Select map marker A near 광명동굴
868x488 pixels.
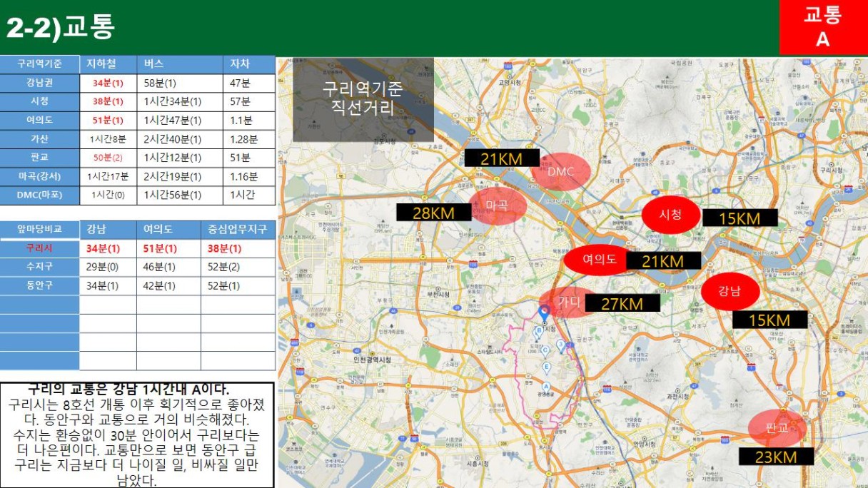point(546,387)
